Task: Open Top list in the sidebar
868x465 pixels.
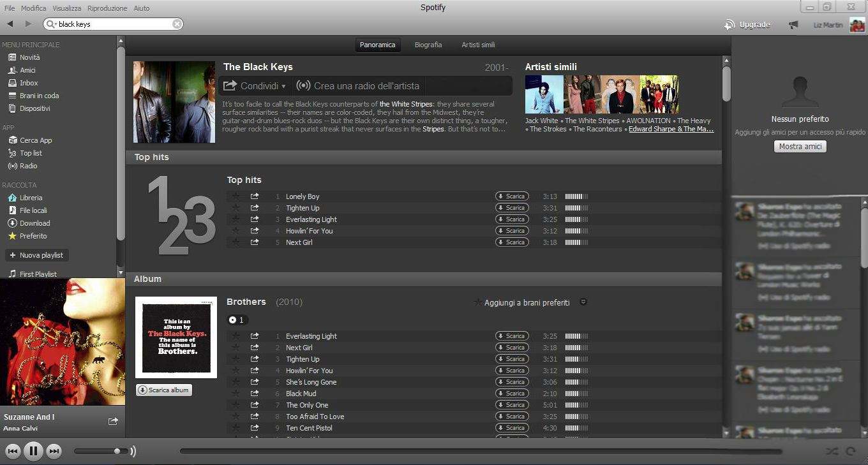Action: 25,153
